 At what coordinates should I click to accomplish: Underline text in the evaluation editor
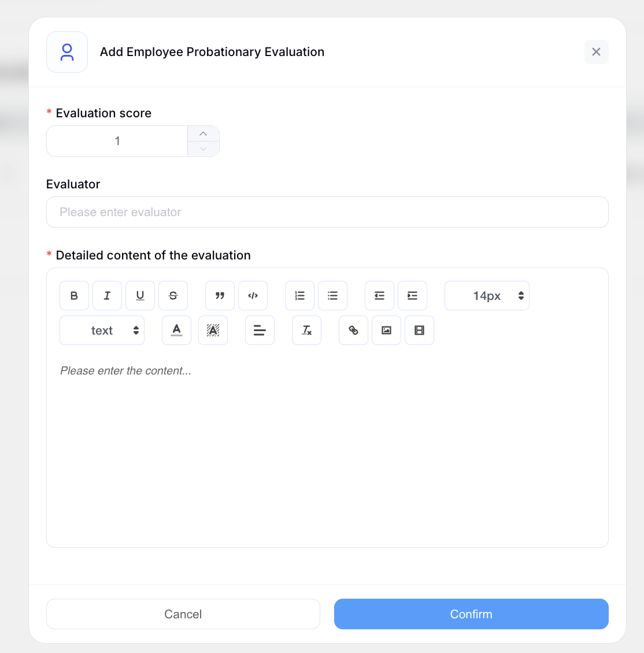[x=140, y=295]
